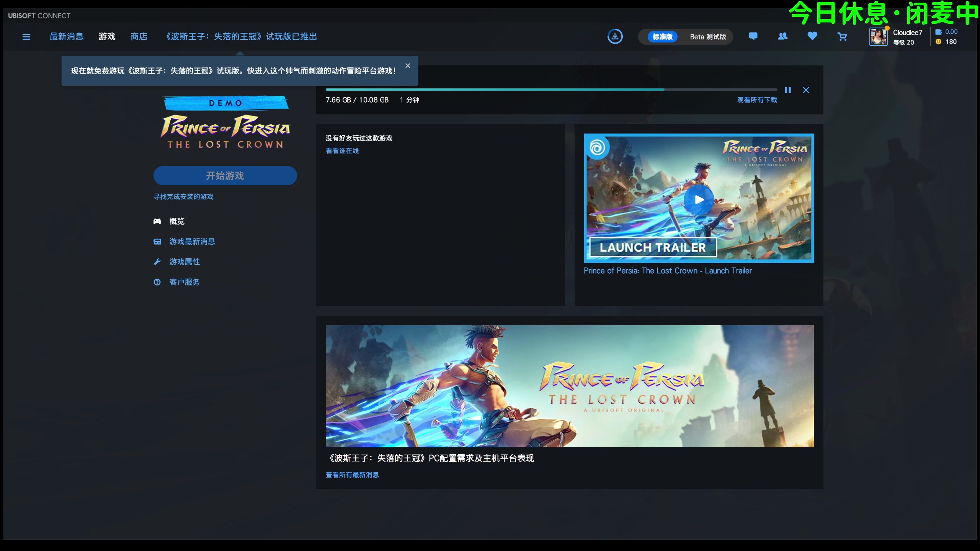This screenshot has height=551, width=980.
Task: Click the UBISOFT CONNECT title logo
Action: tap(39, 16)
